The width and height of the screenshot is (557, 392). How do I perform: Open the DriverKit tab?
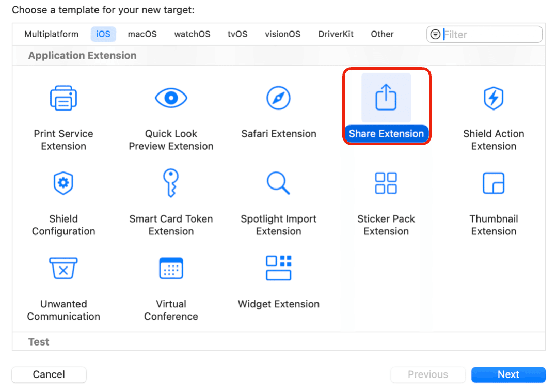pos(336,34)
